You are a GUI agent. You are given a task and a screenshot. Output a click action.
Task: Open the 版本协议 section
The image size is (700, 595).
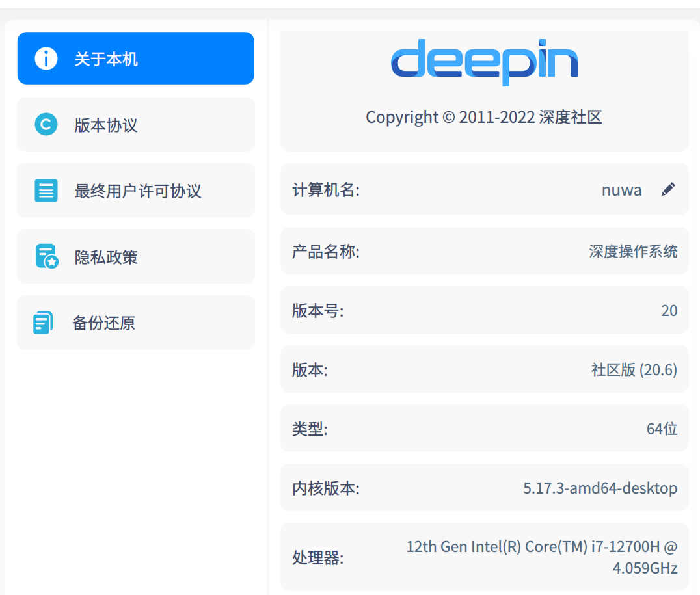tap(135, 124)
